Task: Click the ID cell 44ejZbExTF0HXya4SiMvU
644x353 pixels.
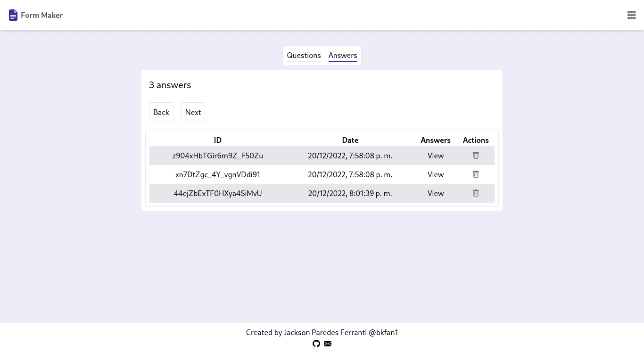Action: [218, 193]
